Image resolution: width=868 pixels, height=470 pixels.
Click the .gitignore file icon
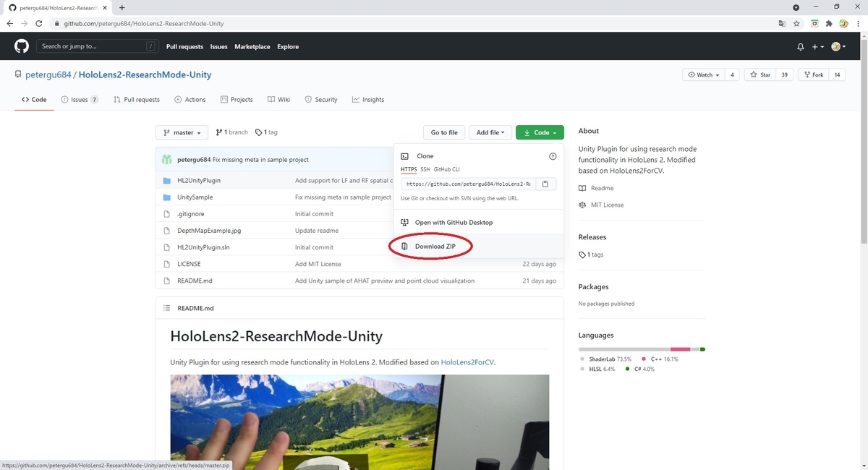point(166,214)
